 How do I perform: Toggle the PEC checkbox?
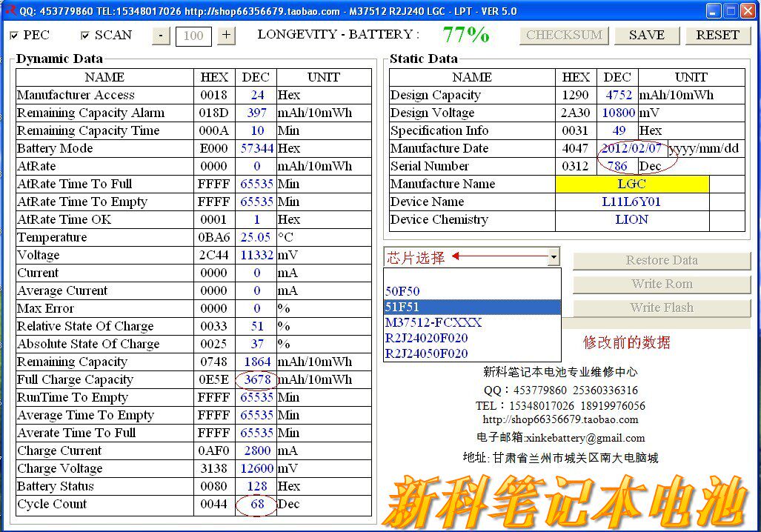(15, 35)
